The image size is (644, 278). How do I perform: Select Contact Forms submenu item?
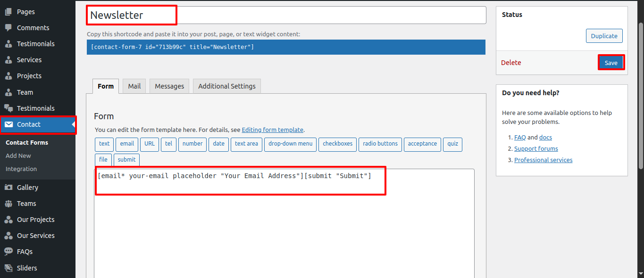27,142
